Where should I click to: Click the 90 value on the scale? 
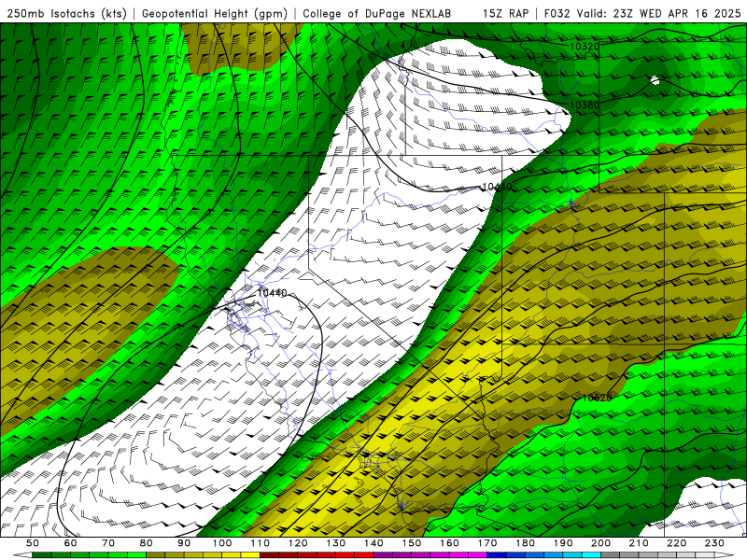184,543
